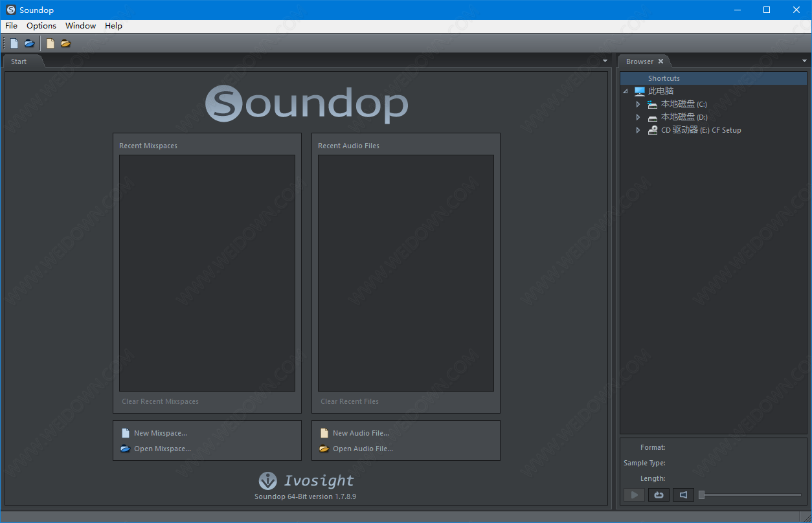Image resolution: width=812 pixels, height=523 pixels.
Task: Click the New Mixspace... link
Action: (160, 433)
